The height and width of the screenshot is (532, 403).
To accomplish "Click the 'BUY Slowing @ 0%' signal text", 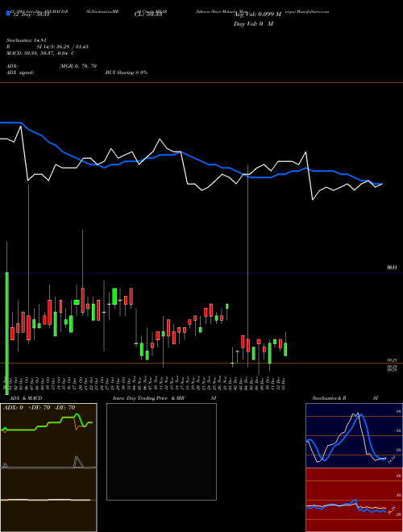I will (127, 73).
